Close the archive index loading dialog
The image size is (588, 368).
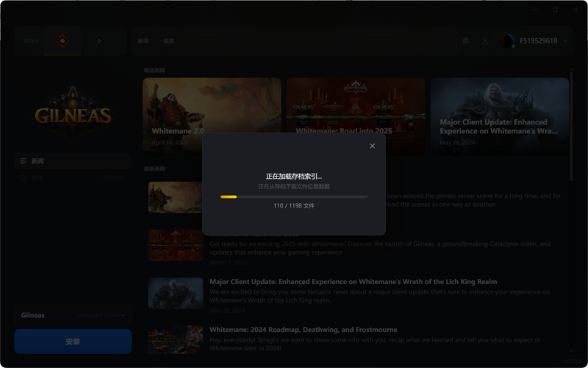pos(372,146)
